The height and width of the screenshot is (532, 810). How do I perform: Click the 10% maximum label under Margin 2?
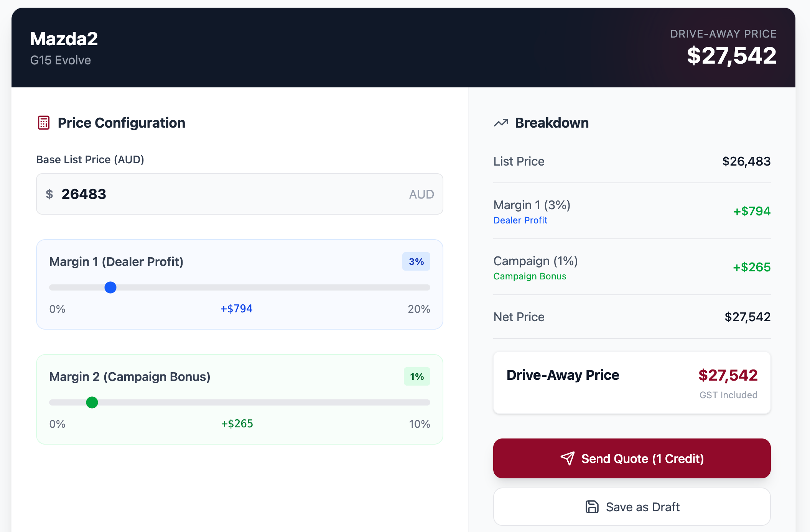420,424
